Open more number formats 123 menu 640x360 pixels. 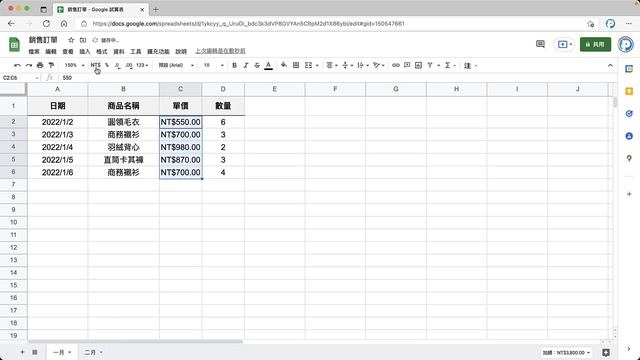[x=142, y=65]
